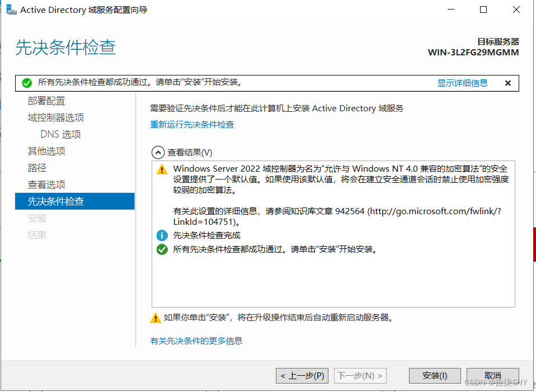Viewport: 536px width, 392px height.
Task: Click the green success checkmark in notification bar
Action: pyautogui.click(x=27, y=83)
